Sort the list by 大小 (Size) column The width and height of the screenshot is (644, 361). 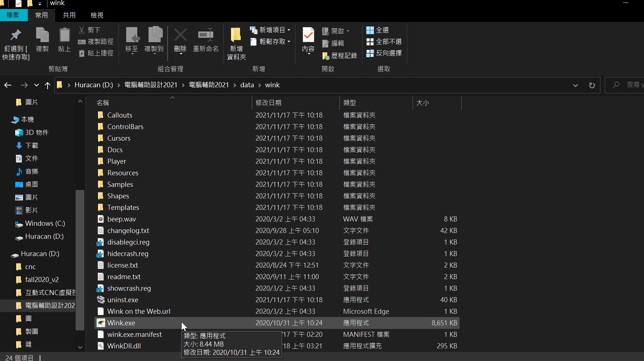(422, 103)
